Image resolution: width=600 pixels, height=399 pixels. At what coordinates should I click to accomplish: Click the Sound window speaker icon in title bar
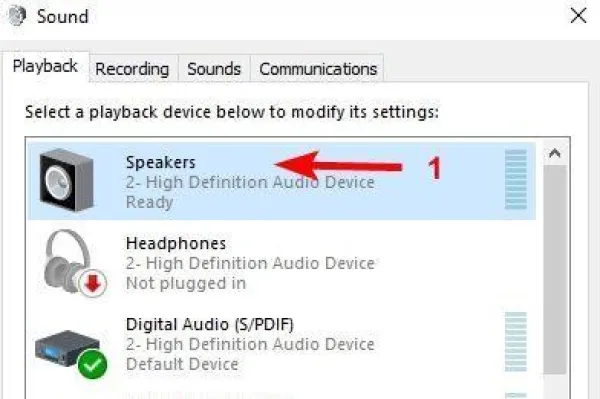click(x=18, y=16)
